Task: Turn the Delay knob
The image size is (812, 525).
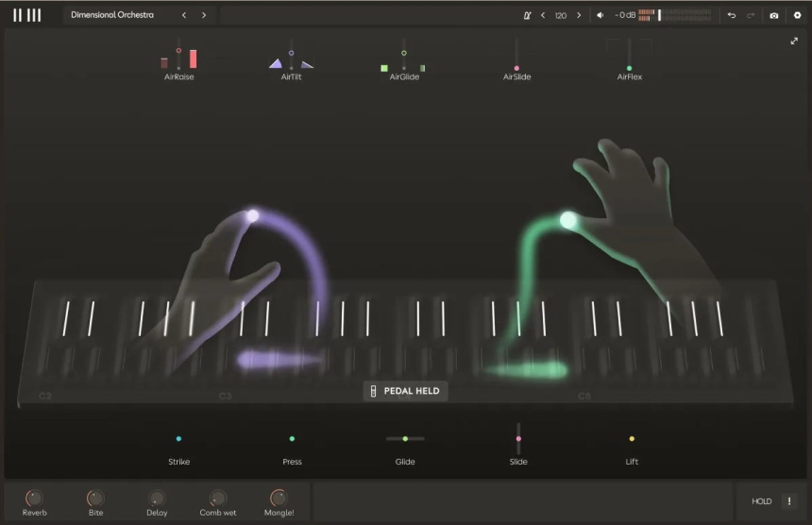Action: [157, 498]
